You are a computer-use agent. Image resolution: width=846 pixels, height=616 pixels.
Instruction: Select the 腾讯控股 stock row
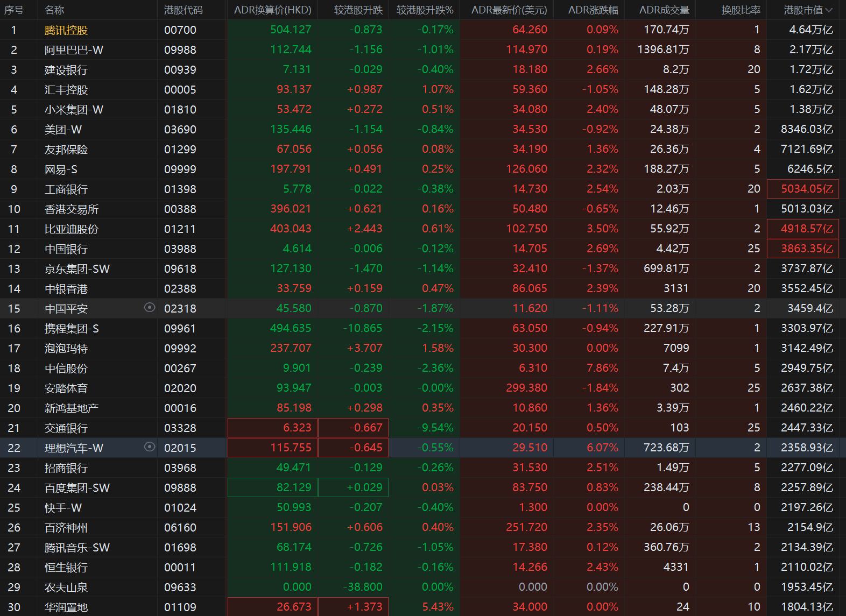pos(423,30)
